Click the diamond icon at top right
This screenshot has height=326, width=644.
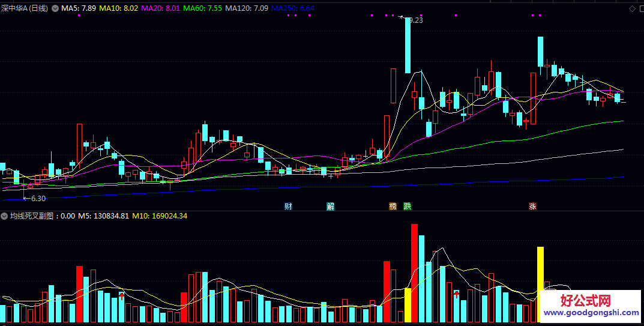coord(631,8)
